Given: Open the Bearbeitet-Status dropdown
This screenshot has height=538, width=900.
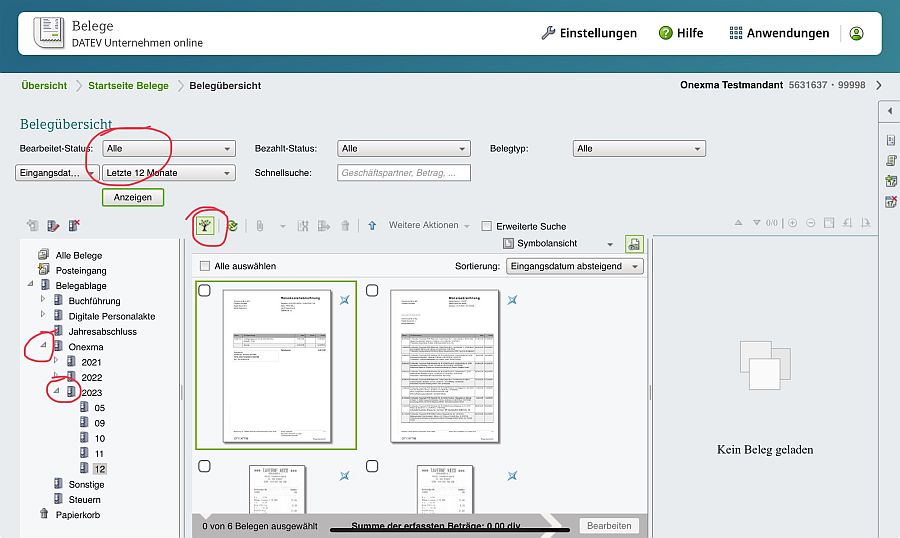Looking at the screenshot, I should tap(169, 149).
